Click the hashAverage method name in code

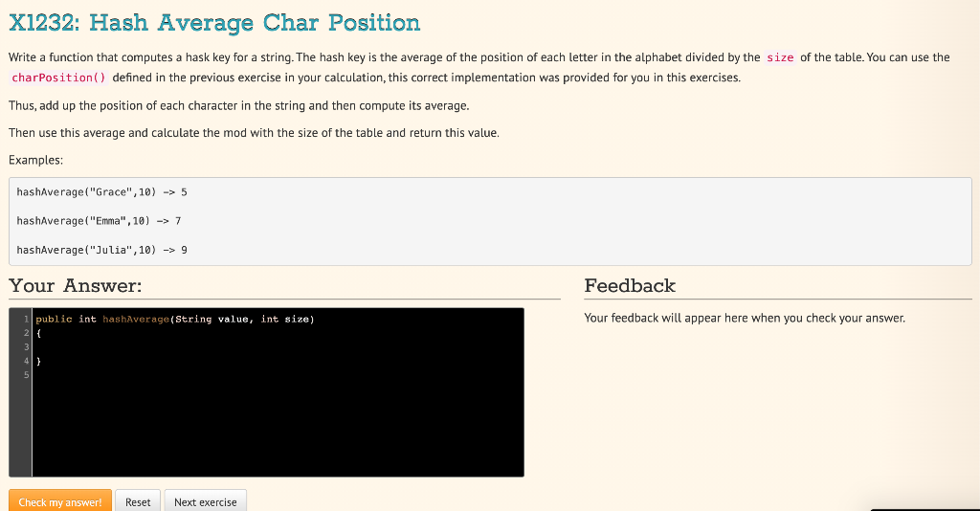[x=136, y=320]
